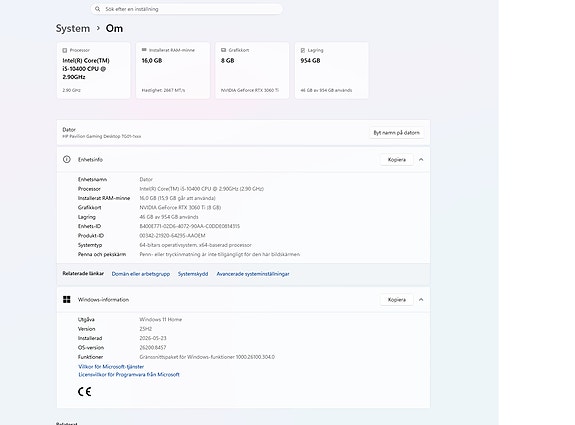Click the CE marking symbol
The height and width of the screenshot is (425, 575).
(x=84, y=392)
